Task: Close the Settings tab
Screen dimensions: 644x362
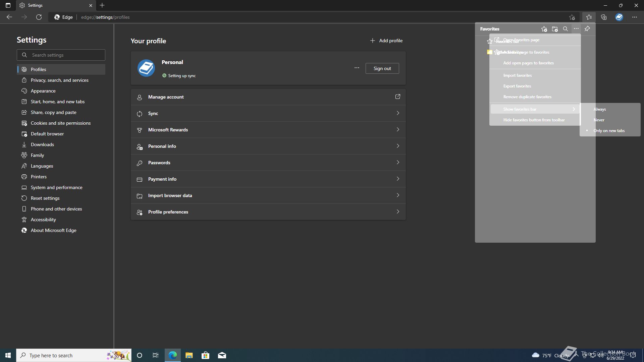Action: pos(91,5)
